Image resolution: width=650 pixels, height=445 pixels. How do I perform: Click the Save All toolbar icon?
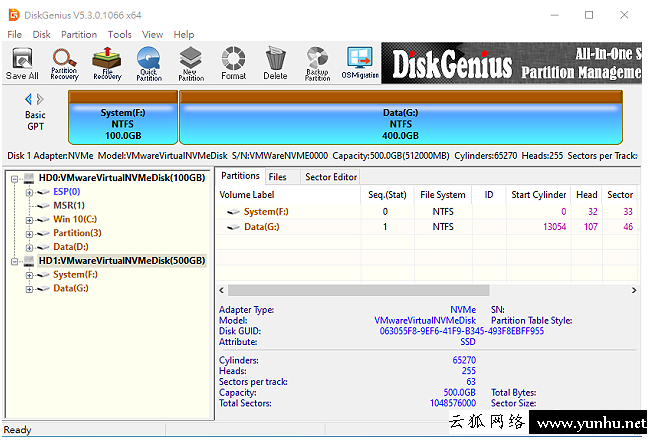click(22, 63)
